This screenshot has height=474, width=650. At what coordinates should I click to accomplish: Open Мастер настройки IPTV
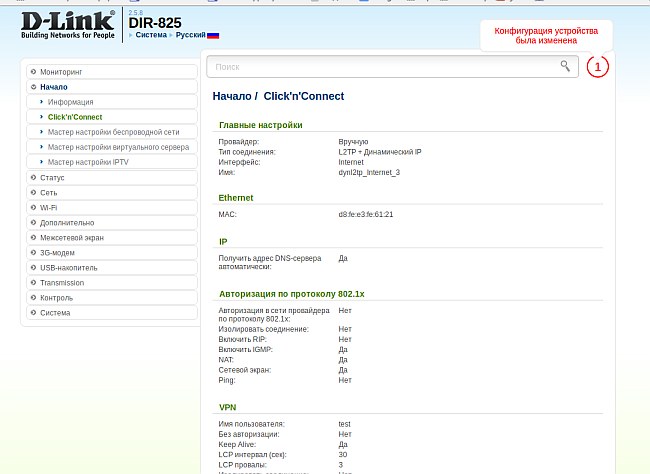pyautogui.click(x=88, y=162)
